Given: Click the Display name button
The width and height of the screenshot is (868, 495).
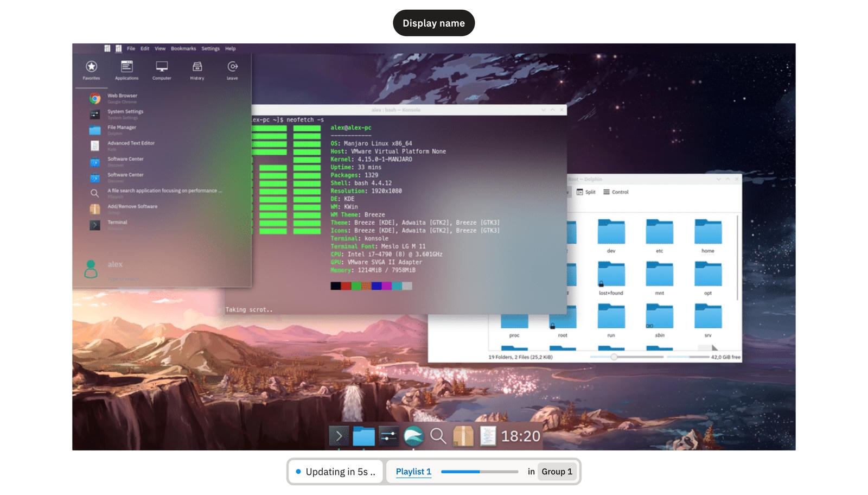Looking at the screenshot, I should (433, 23).
